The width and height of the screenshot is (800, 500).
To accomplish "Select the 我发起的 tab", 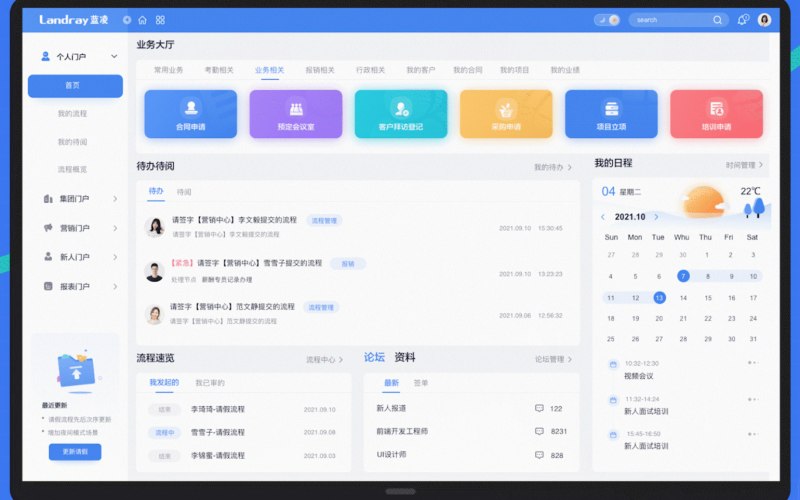I will (x=164, y=382).
